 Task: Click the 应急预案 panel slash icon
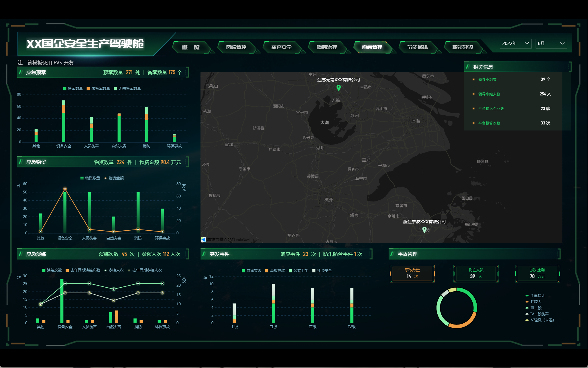coord(21,72)
